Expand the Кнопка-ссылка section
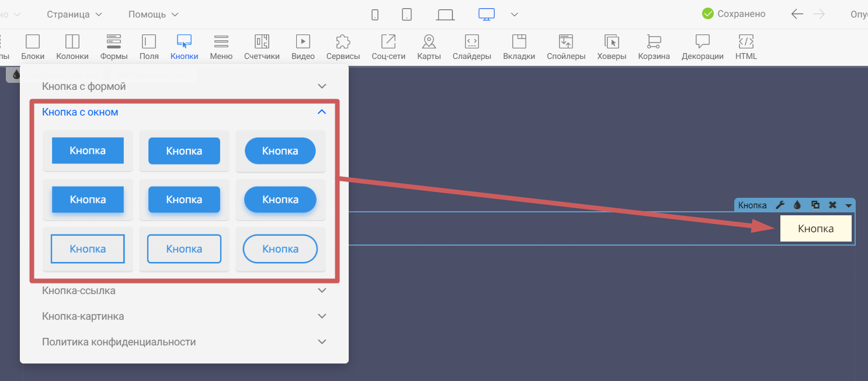 click(x=183, y=291)
